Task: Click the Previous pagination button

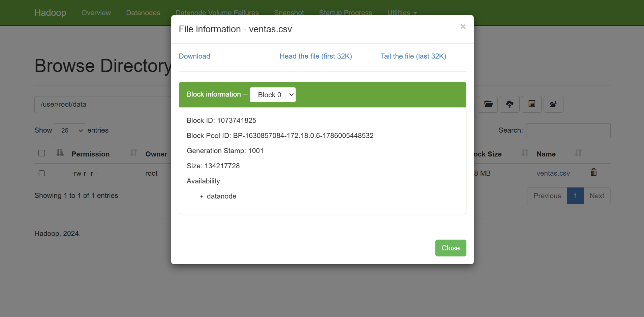Action: pos(547,196)
